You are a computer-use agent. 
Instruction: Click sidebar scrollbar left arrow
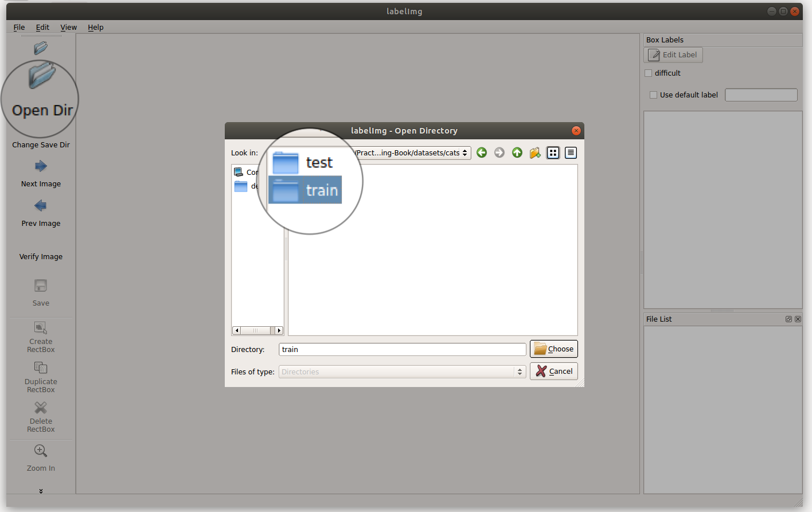237,330
